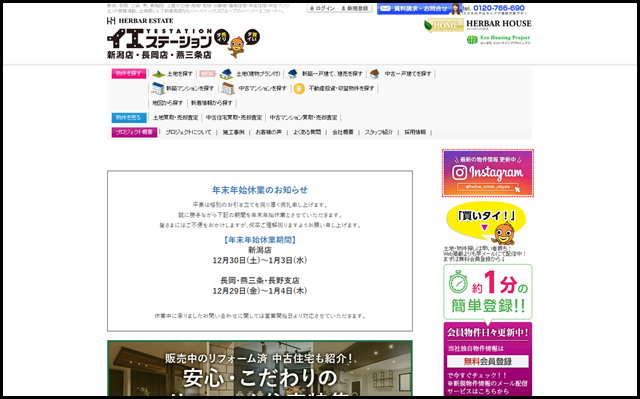640x399 pixels.
Task: Click the login link ログイン
Action: point(322,8)
